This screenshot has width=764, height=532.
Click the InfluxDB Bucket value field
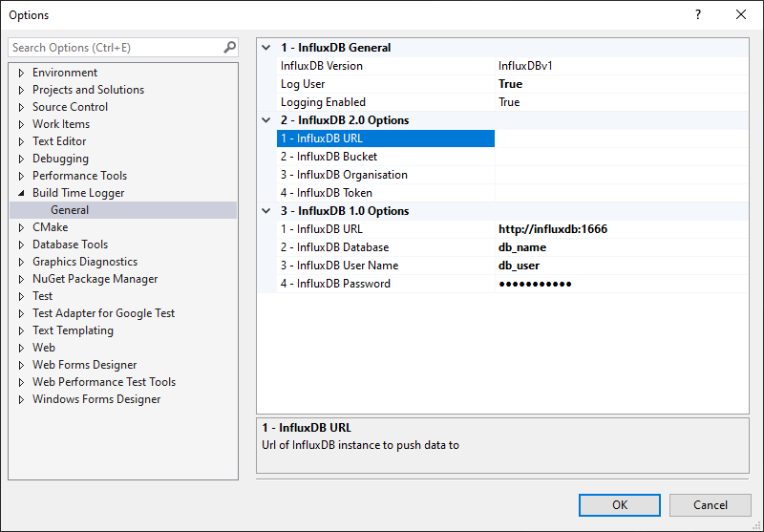click(622, 157)
